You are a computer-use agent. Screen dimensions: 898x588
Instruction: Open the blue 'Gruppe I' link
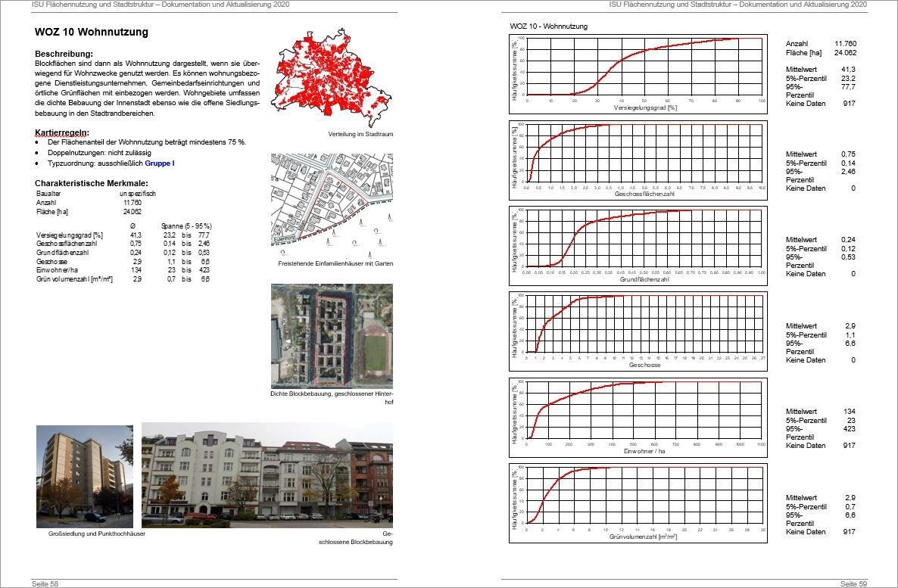tap(160, 163)
